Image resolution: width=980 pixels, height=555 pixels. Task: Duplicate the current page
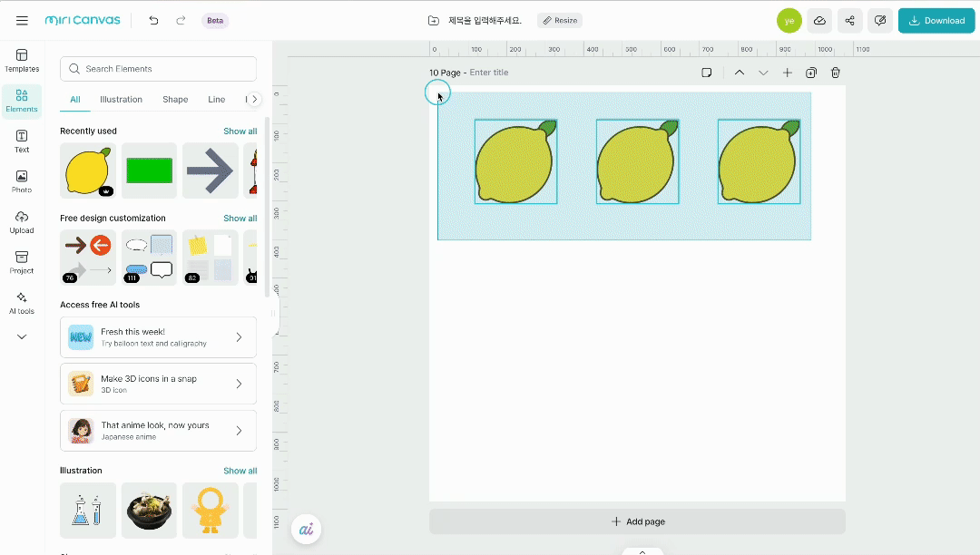click(811, 73)
